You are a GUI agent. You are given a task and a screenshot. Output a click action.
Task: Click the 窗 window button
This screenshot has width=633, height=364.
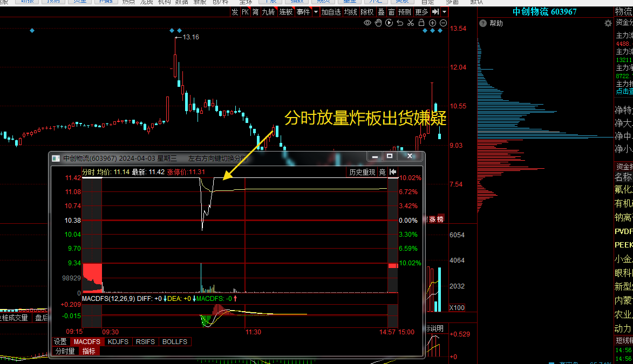tap(392, 12)
